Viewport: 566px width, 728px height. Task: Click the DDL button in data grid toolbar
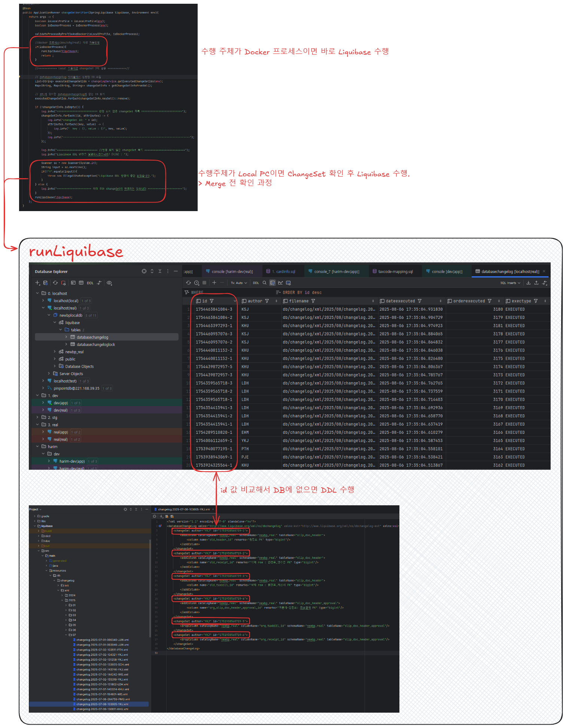[x=256, y=283]
